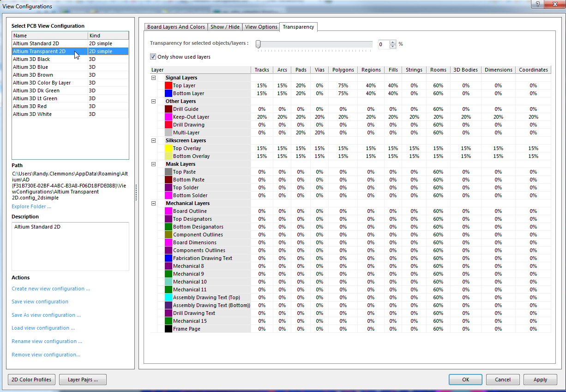
Task: Click the transparency percentage up stepper arrow
Action: pyautogui.click(x=393, y=42)
